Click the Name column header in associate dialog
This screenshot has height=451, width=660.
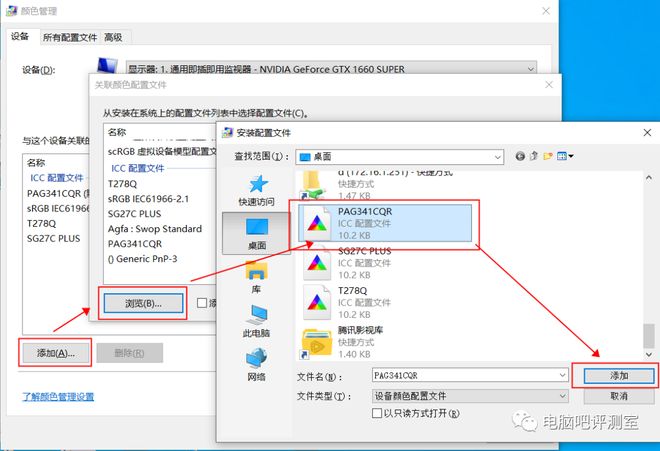coord(117,132)
